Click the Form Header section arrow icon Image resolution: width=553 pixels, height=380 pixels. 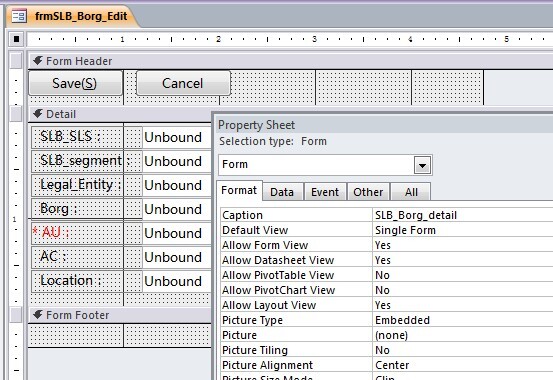(38, 61)
